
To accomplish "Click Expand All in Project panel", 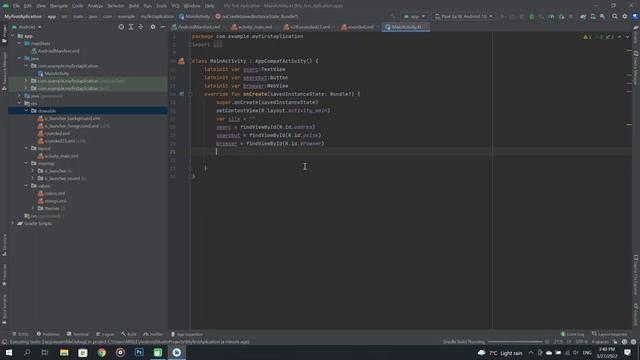I will tap(131, 27).
